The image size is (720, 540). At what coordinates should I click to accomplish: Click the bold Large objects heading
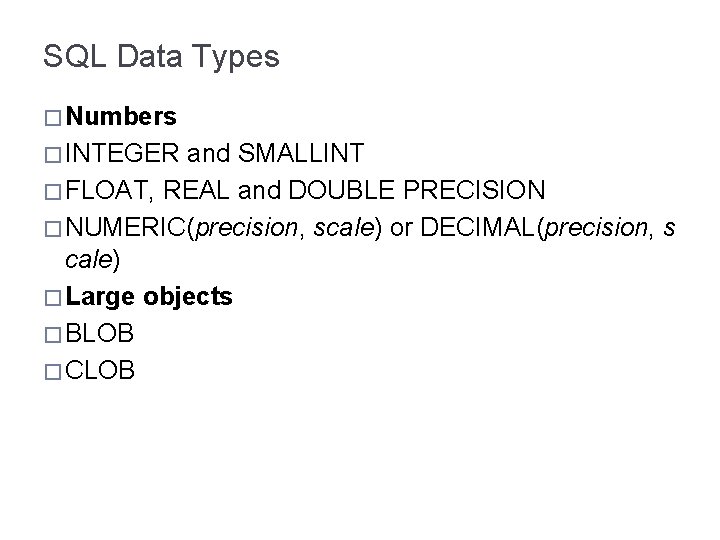click(148, 298)
